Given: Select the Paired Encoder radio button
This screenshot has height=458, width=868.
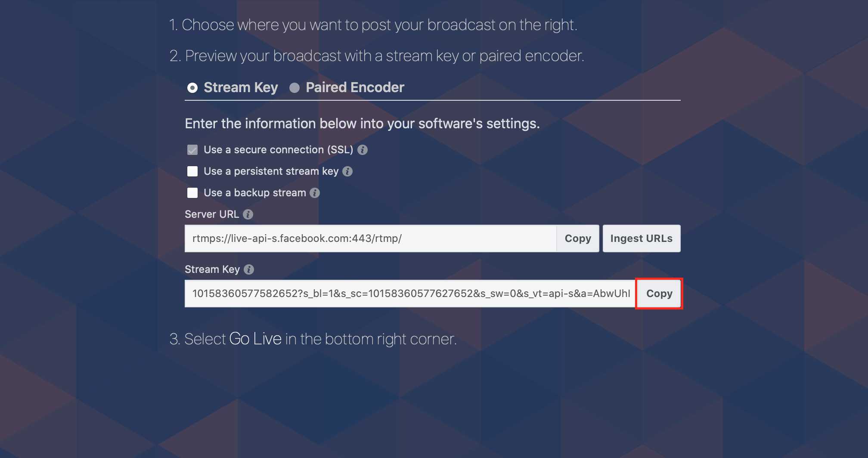Looking at the screenshot, I should [x=294, y=88].
